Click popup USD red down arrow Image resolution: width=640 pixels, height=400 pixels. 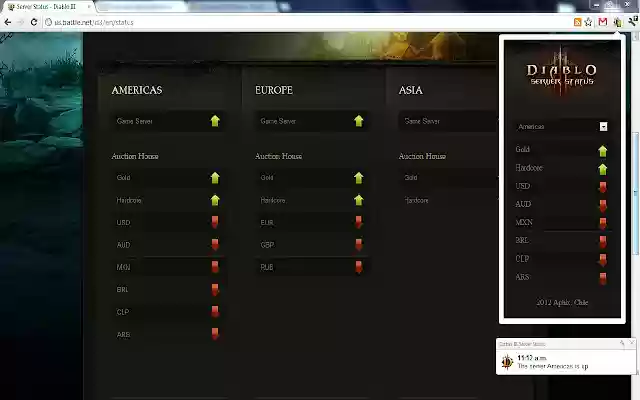[602, 187]
